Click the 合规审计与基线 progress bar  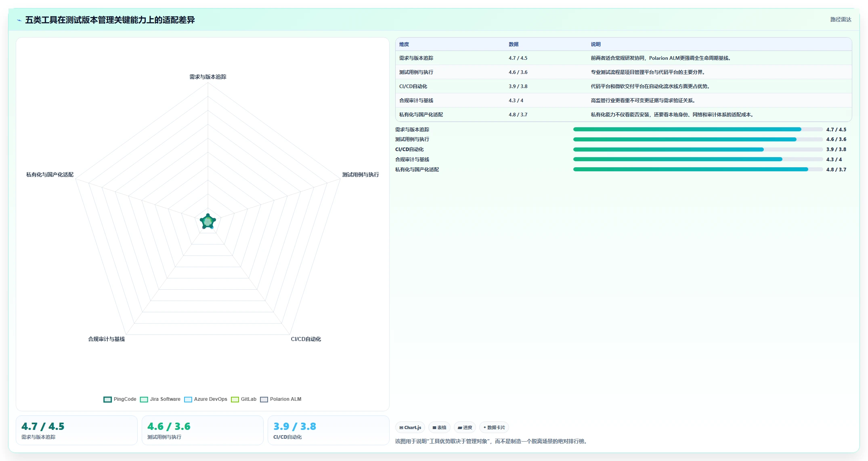(x=698, y=159)
